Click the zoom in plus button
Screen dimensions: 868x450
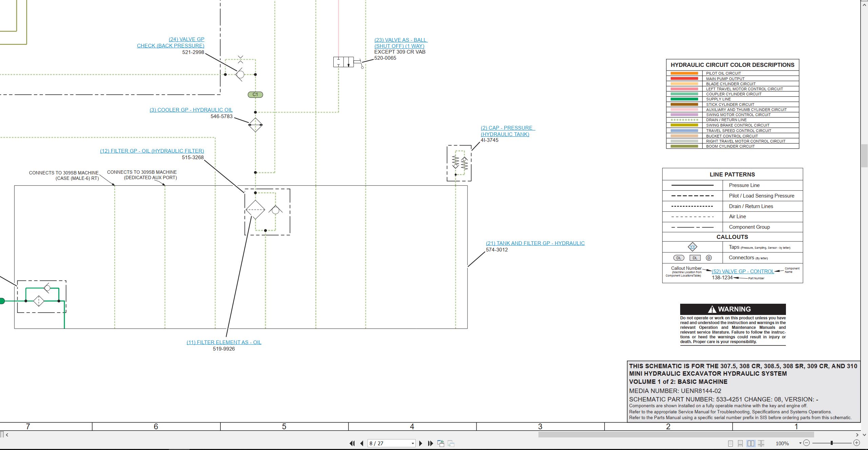pos(856,443)
